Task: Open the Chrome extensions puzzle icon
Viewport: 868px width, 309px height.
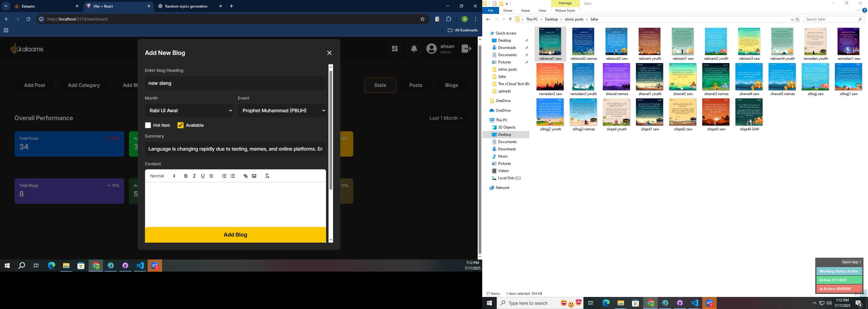Action: (x=448, y=19)
